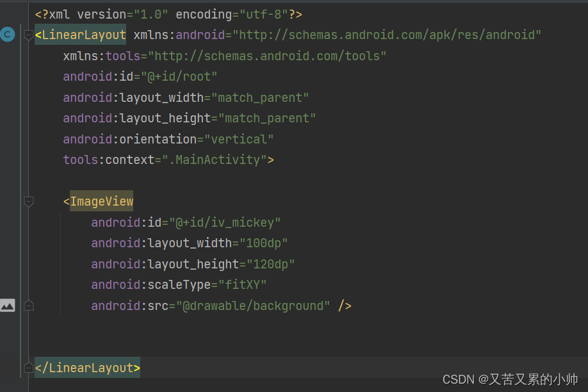Click the closing </LinearLayout> tag
588x392 pixels.
[87, 368]
